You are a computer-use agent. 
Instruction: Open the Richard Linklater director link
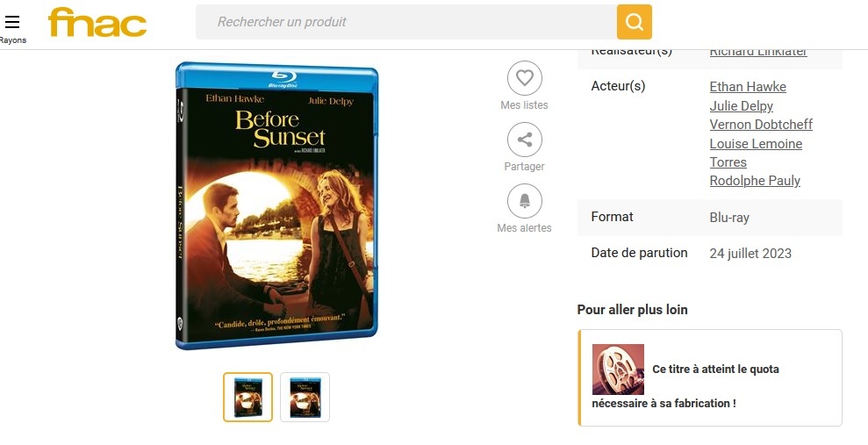[757, 52]
